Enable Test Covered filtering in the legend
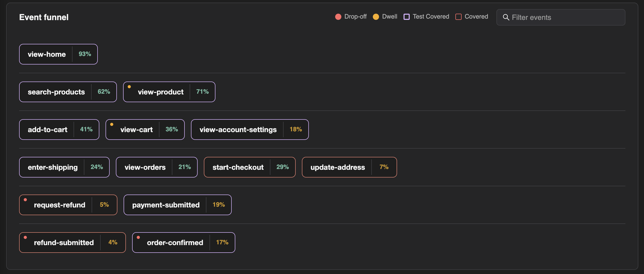 407,17
